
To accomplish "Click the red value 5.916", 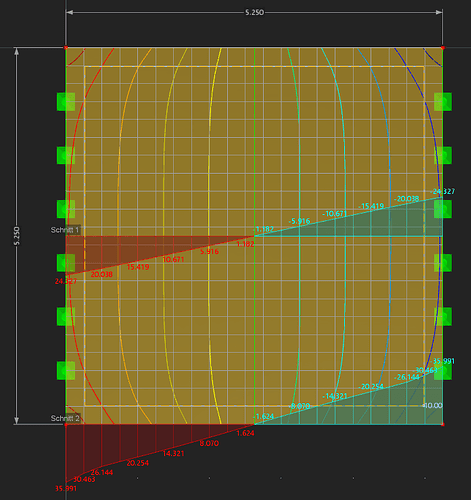I will tap(209, 252).
